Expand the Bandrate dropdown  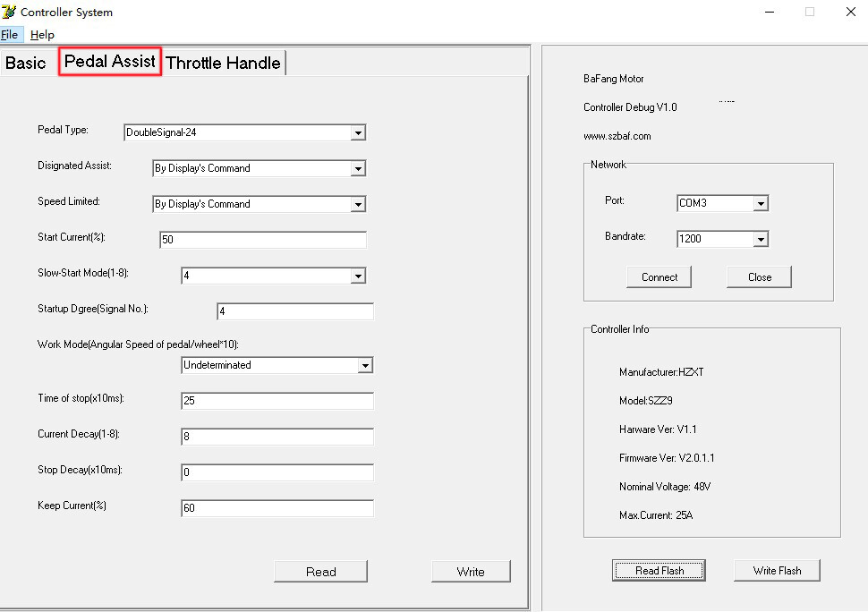click(x=760, y=240)
